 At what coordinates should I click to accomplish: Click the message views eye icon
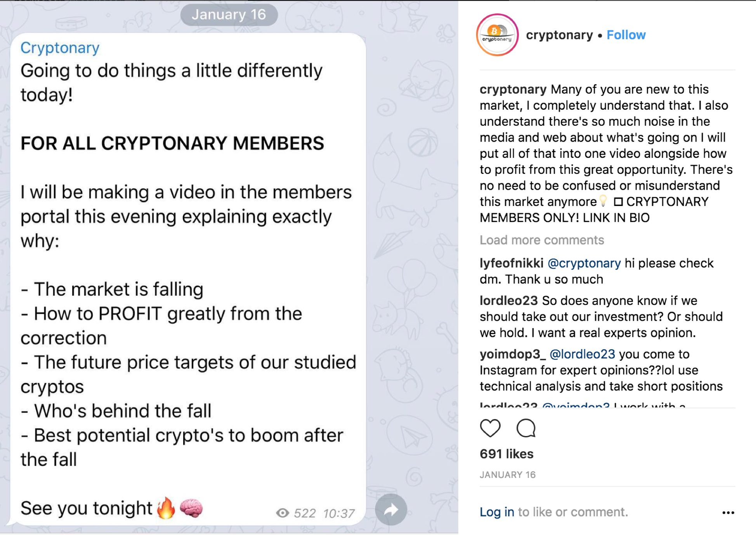[283, 513]
